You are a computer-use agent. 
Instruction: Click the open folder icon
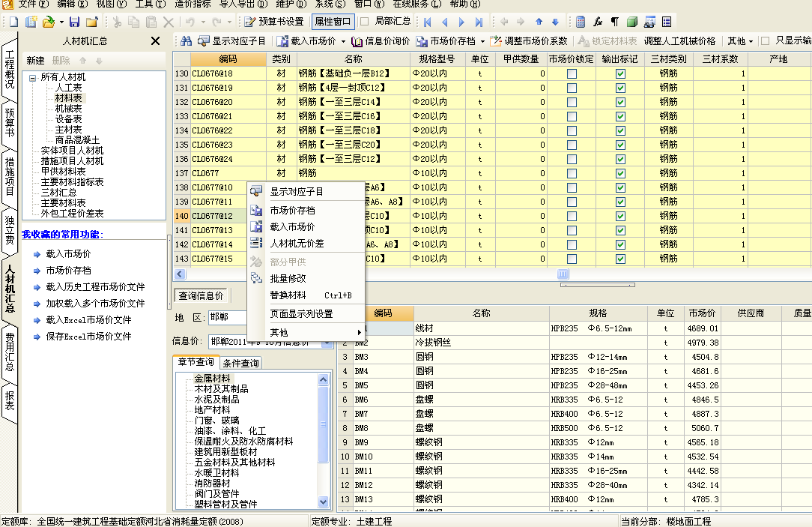48,22
